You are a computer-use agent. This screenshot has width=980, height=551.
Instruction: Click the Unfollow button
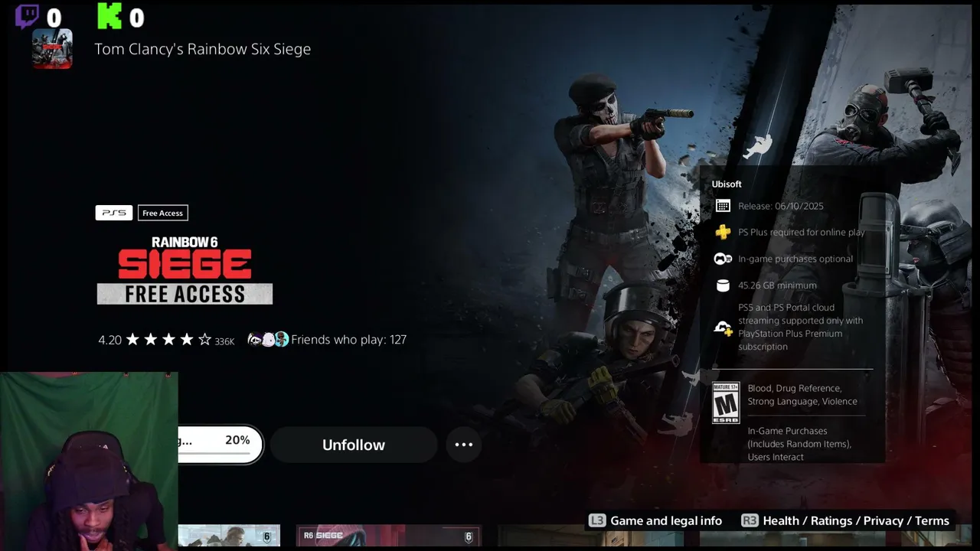click(x=354, y=445)
